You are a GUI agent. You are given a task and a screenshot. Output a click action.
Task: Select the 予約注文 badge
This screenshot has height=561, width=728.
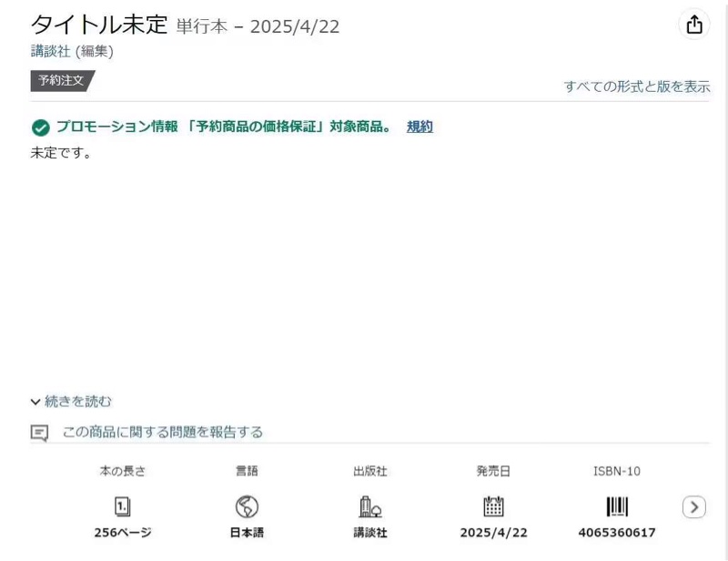tap(62, 81)
